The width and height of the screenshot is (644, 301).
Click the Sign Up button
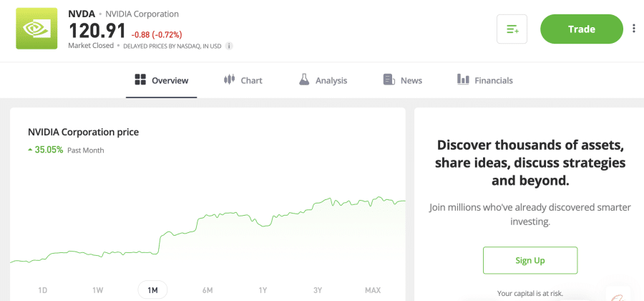(530, 260)
